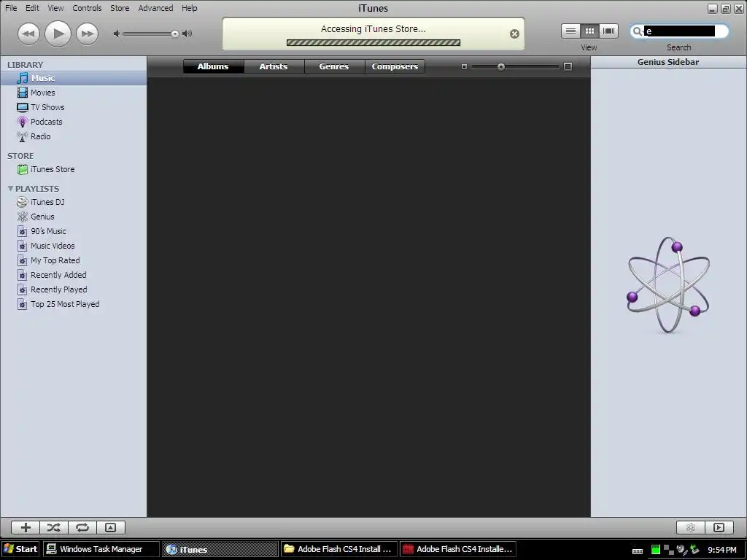This screenshot has height=560, width=747.
Task: Open iTunes Store in the sidebar
Action: click(74, 169)
